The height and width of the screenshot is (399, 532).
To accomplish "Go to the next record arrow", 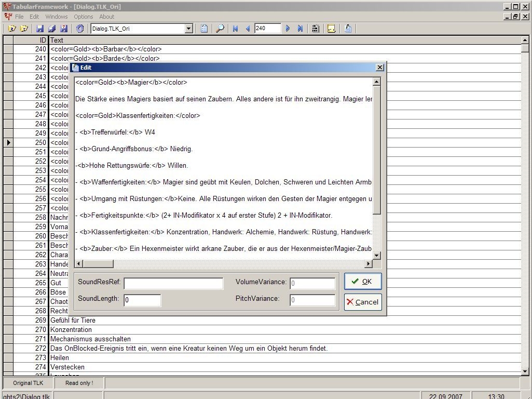I will (x=288, y=29).
